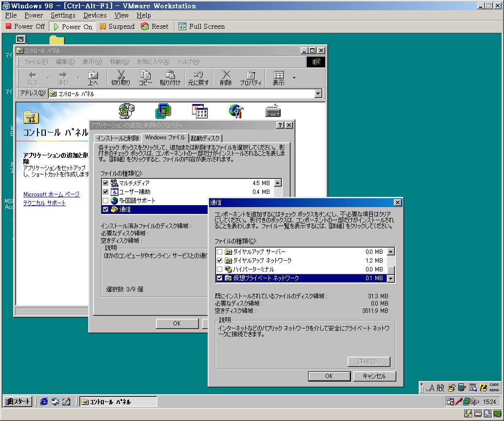The image size is (504, 421).
Task: Click the 表示 (views) toolbar icon
Action: 279,78
